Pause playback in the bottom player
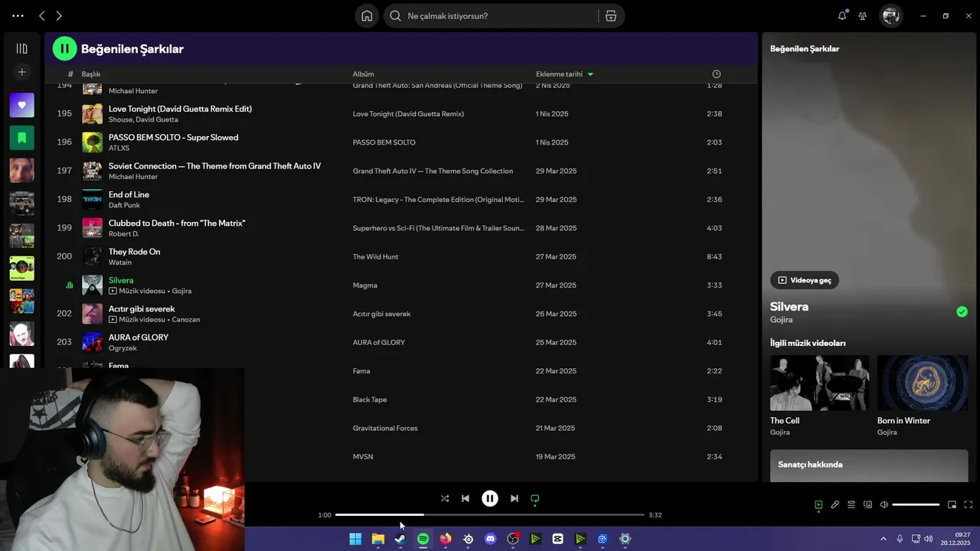 coord(490,498)
